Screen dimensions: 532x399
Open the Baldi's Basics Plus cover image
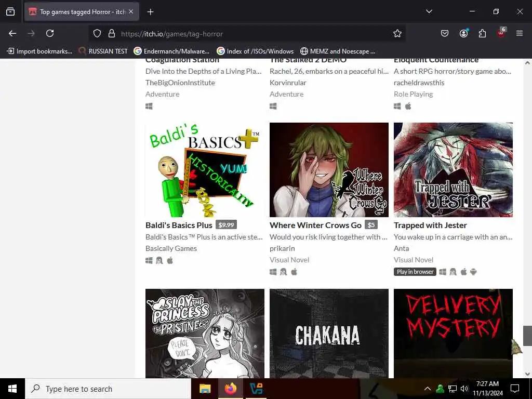pyautogui.click(x=205, y=170)
